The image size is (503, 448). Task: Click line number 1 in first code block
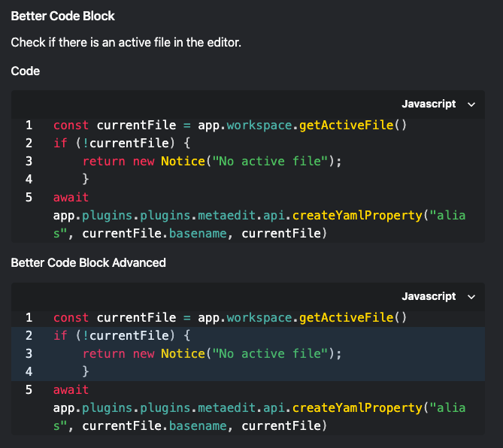point(29,126)
